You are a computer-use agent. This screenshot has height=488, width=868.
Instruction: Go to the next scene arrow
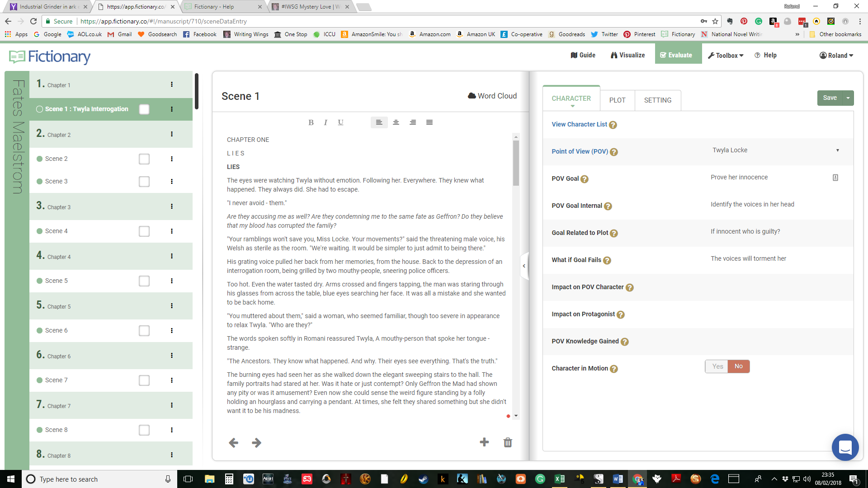[256, 443]
